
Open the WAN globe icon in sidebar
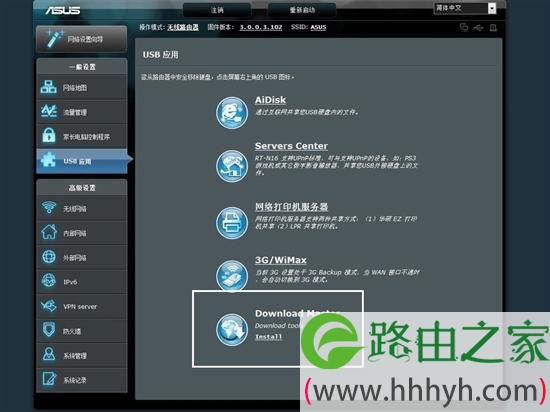pyautogui.click(x=48, y=257)
